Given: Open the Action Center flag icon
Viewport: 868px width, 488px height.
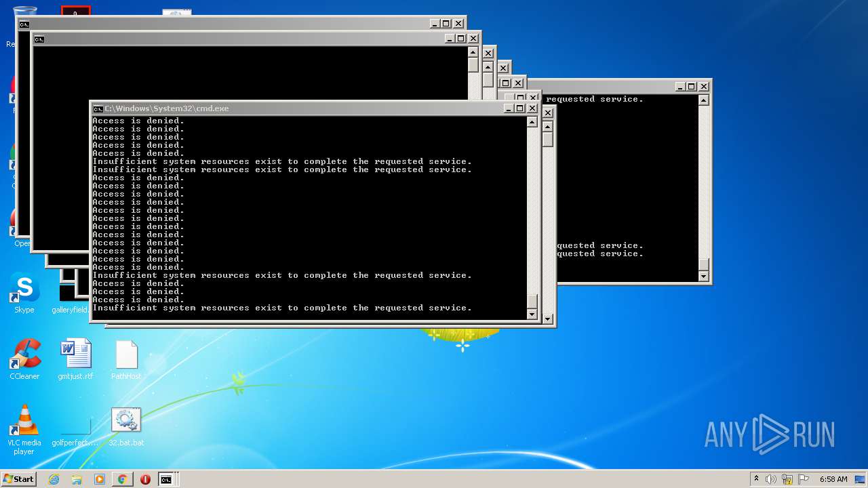Looking at the screenshot, I should click(804, 479).
